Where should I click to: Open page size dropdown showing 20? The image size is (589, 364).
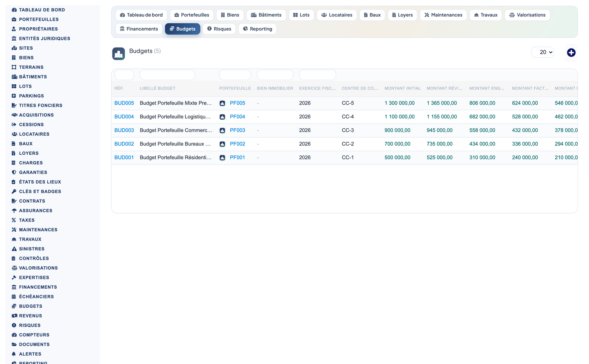(543, 52)
